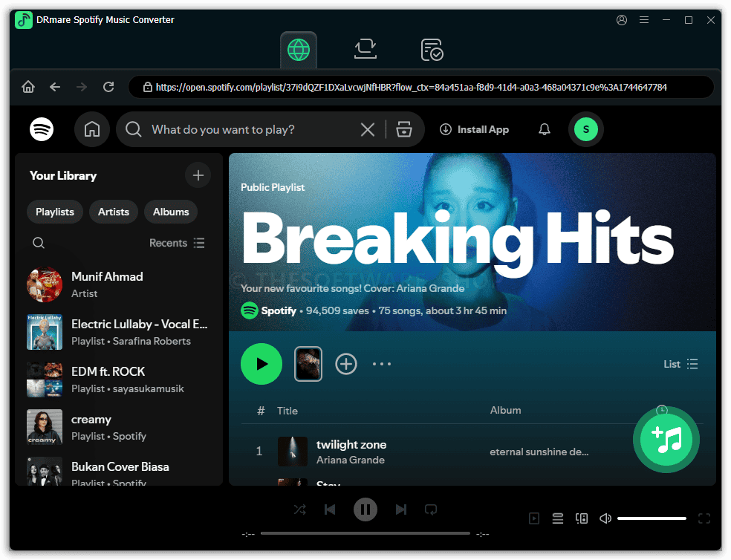731x560 pixels.
Task: Search within Your Library
Action: [x=39, y=243]
